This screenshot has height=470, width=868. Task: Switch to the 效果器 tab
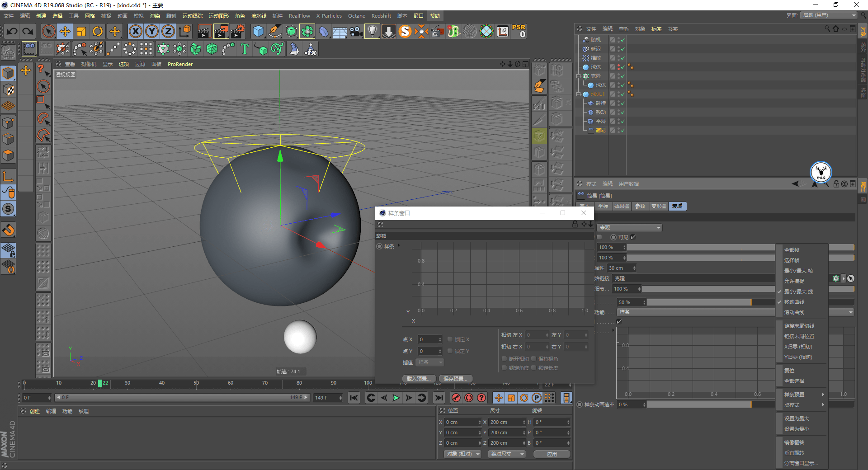[x=622, y=206]
